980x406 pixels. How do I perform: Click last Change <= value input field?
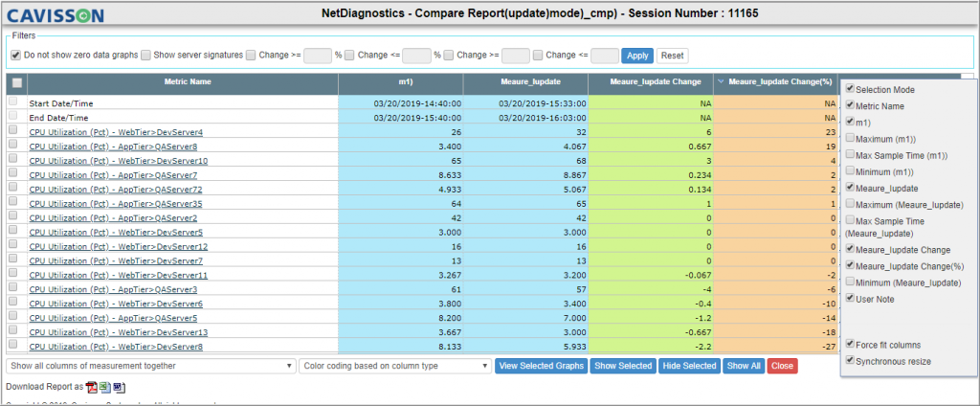pos(605,56)
